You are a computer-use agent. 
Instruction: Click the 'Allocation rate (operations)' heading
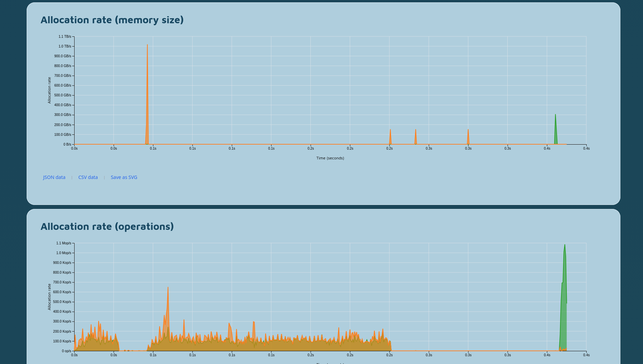click(107, 226)
